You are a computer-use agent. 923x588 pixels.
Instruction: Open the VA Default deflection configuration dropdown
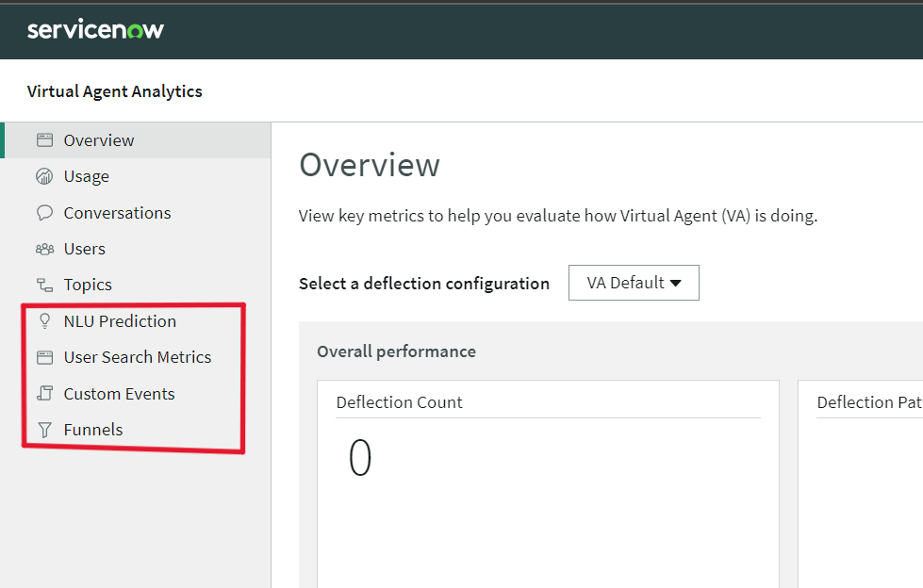tap(634, 282)
